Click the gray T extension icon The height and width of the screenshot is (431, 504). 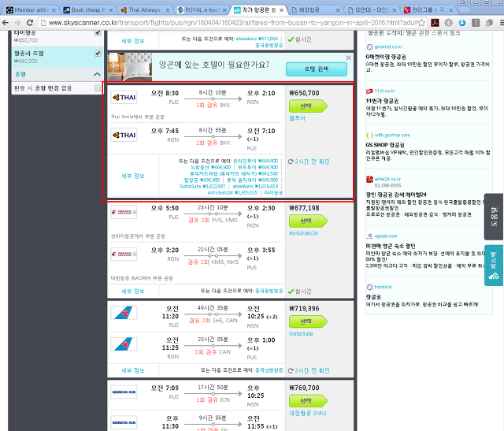click(x=476, y=23)
